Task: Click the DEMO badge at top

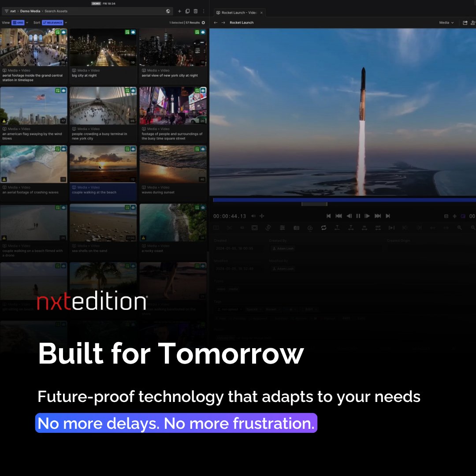Action: tap(96, 4)
